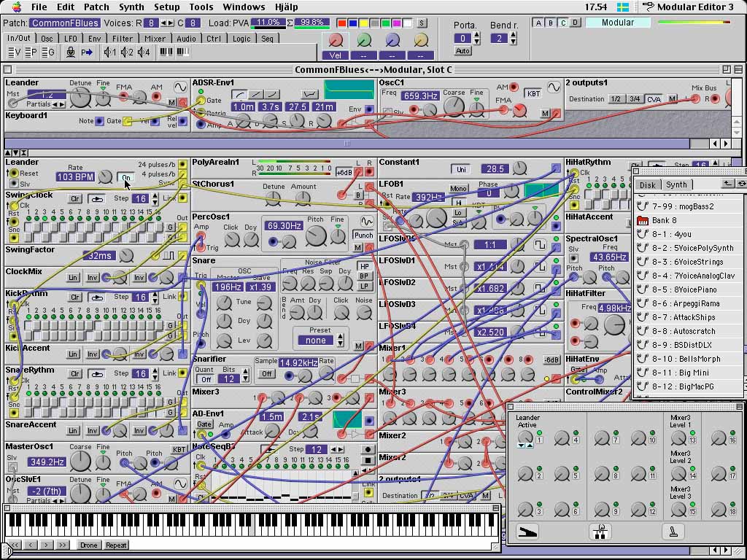Toggle Mono mode on LFOB

[x=460, y=189]
